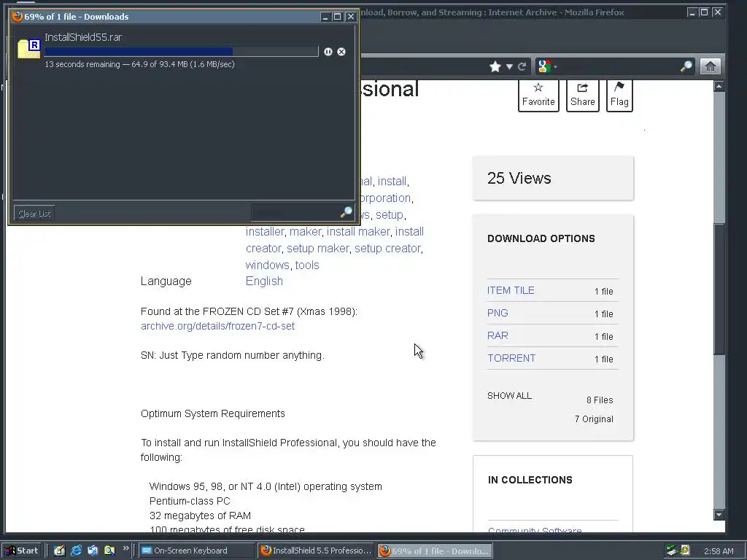Click the 'setup creator' tag link
Screen dimensions: 747x560
click(x=387, y=248)
